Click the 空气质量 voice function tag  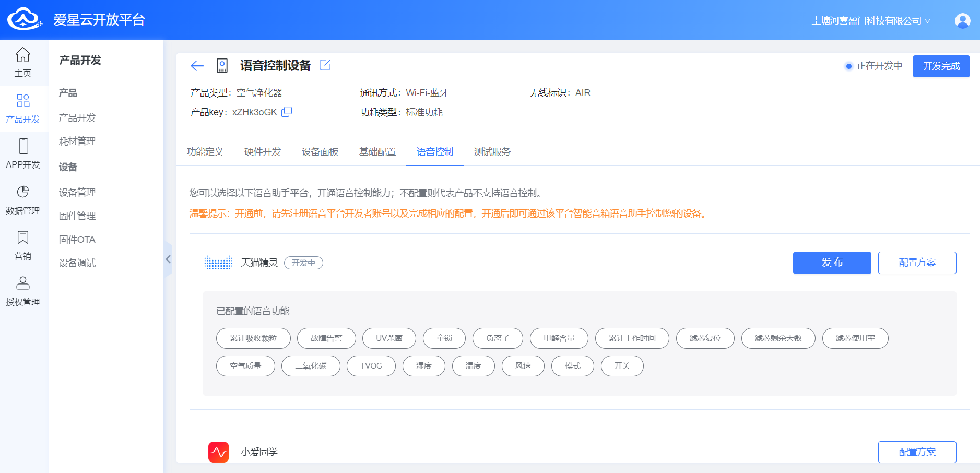(x=245, y=366)
